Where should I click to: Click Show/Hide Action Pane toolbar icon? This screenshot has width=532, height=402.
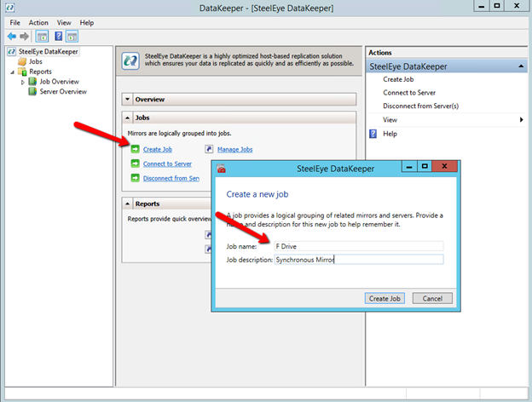tap(72, 37)
